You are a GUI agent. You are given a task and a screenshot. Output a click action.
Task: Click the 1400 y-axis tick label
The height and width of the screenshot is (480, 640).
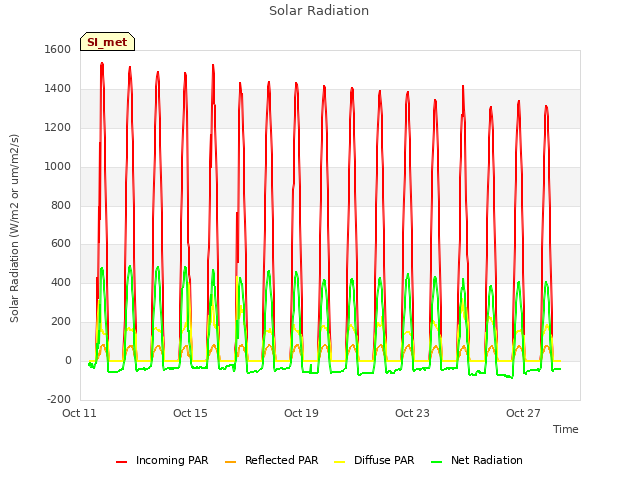(58, 89)
